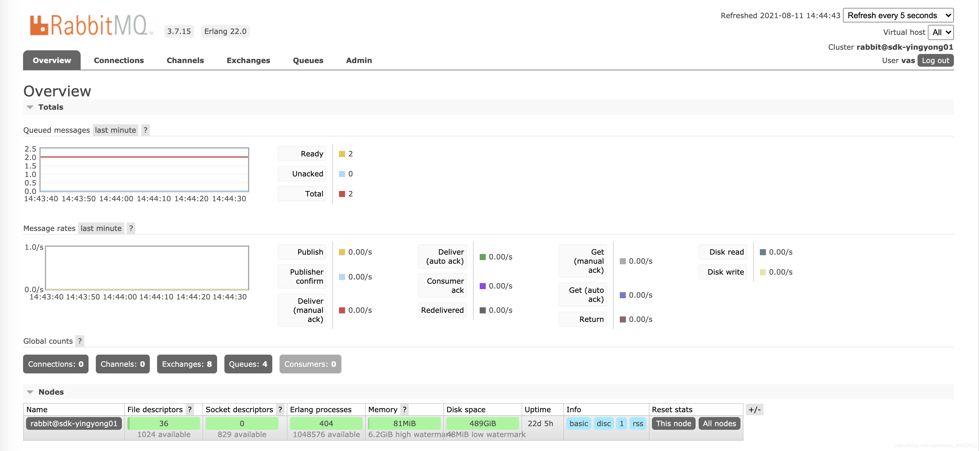The height and width of the screenshot is (451, 980).
Task: Click the Disk write color swatch
Action: pos(763,272)
